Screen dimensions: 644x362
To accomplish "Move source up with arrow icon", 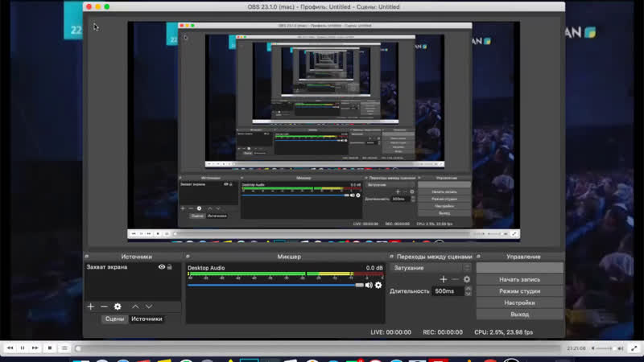I will [135, 306].
